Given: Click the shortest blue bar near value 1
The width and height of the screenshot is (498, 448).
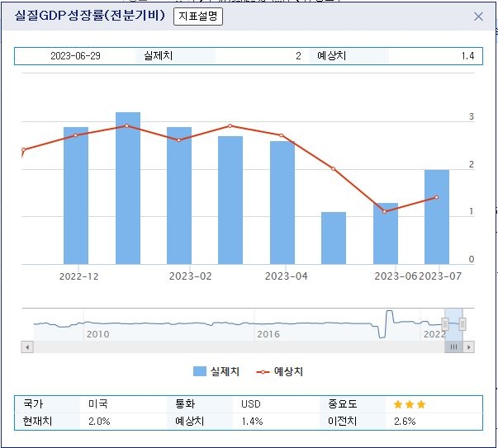Looking at the screenshot, I should click(334, 238).
